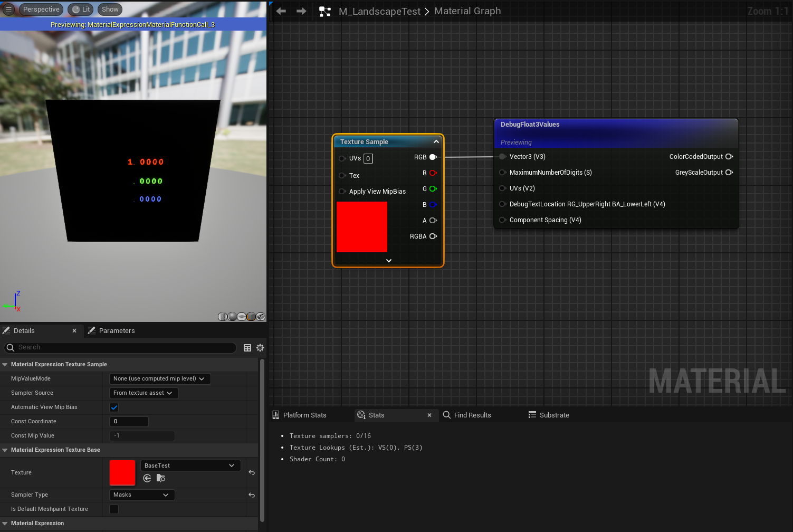Open the Sampler Source dropdown
Viewport: 793px width, 532px height.
tap(144, 393)
